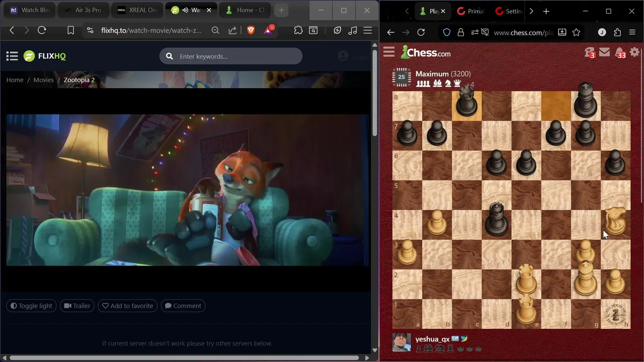Open Brave Shields lion icon
This screenshot has height=362, width=644.
(x=251, y=31)
